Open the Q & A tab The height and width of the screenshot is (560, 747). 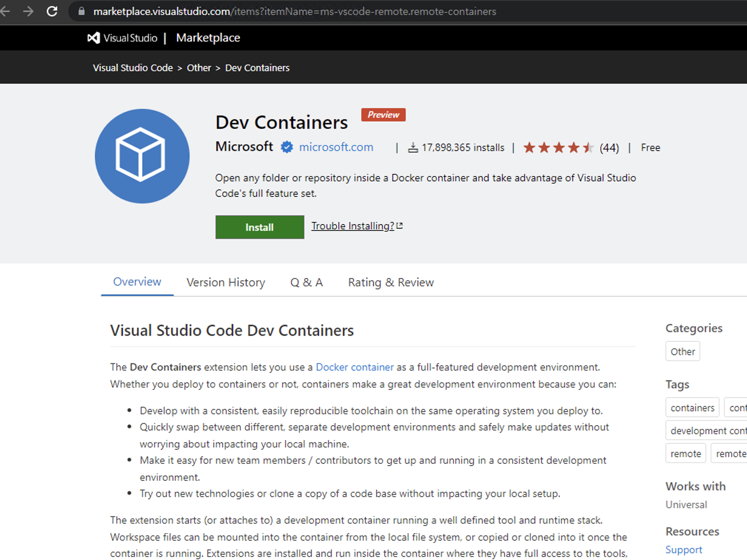coord(306,282)
